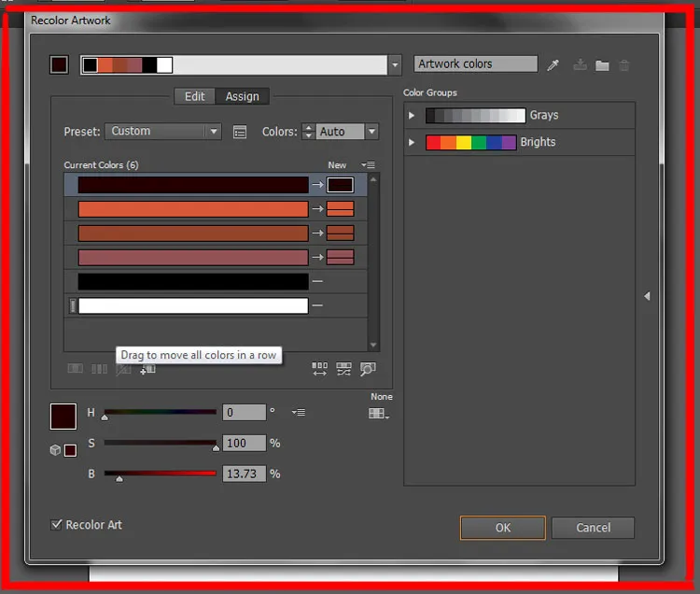
Task: Click the new color group folder icon
Action: [602, 65]
